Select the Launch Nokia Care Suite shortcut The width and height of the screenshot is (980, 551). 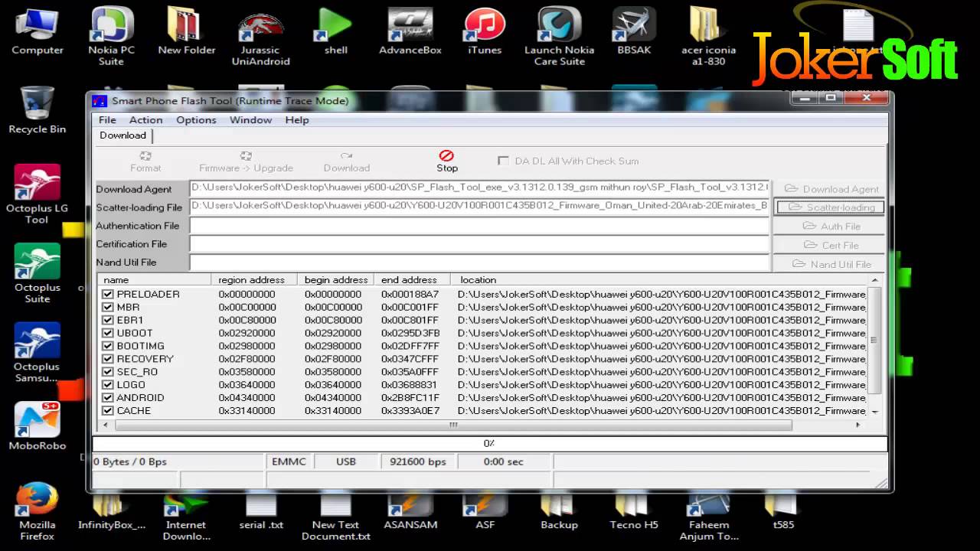click(559, 36)
